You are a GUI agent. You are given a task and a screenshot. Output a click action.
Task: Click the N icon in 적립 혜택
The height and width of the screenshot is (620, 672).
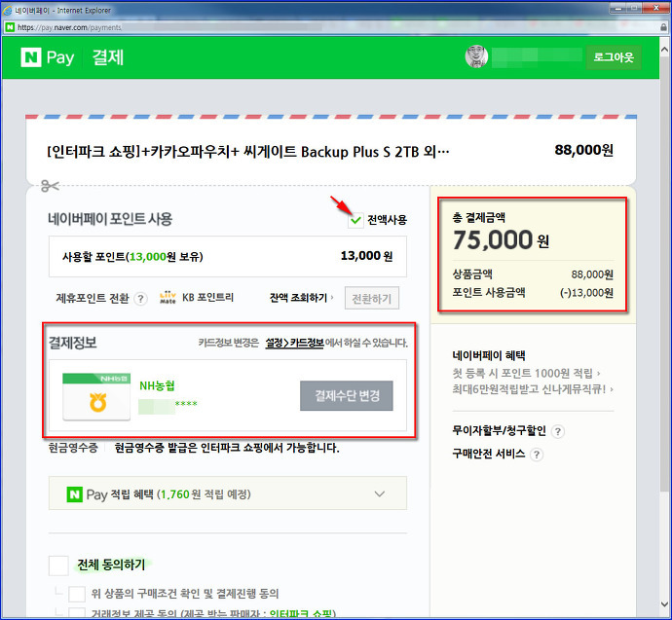pyautogui.click(x=74, y=494)
